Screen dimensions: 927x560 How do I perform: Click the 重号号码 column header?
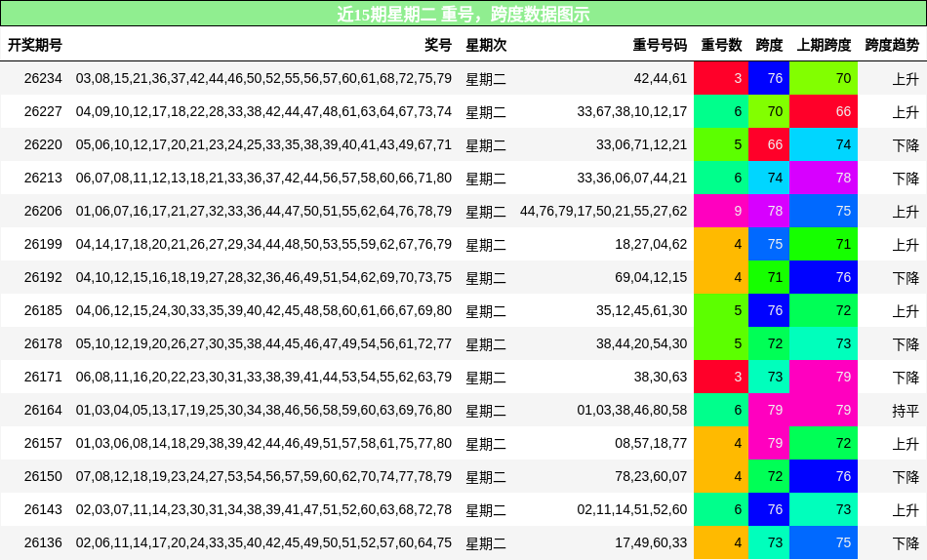coord(660,45)
